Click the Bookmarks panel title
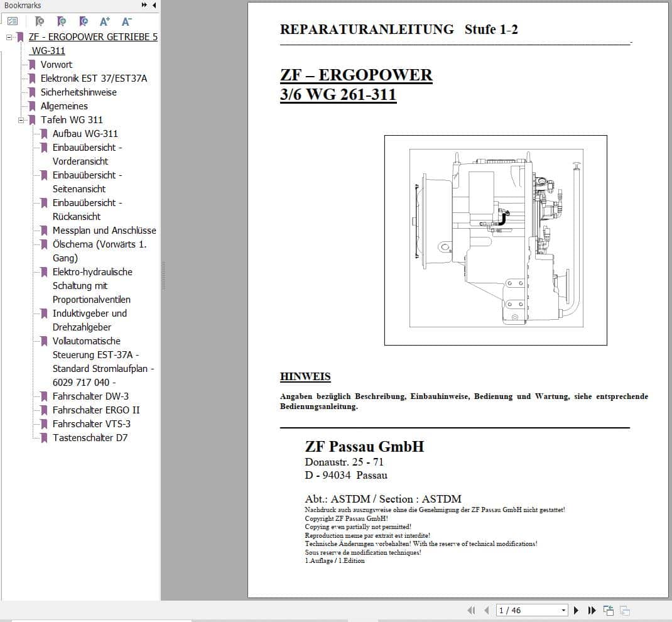Screen dimensions: 672x622 pos(23,5)
